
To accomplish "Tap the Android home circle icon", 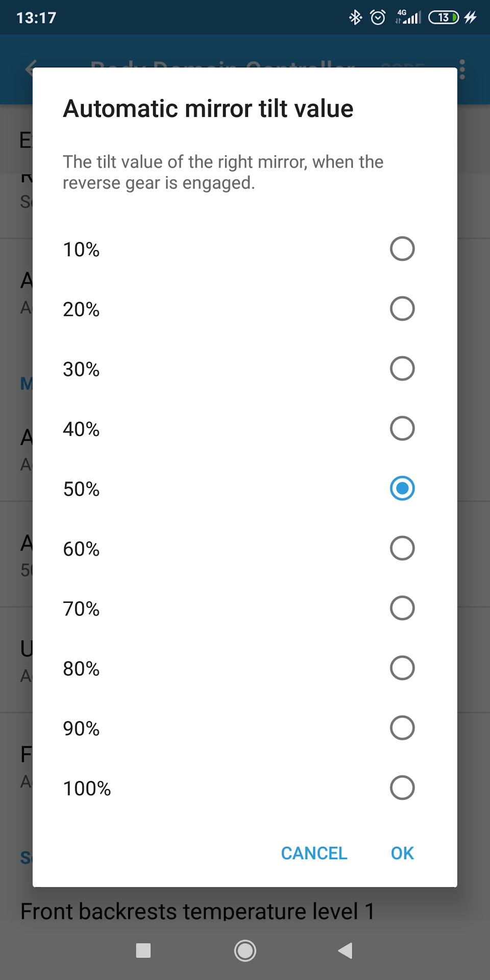I will point(245,950).
